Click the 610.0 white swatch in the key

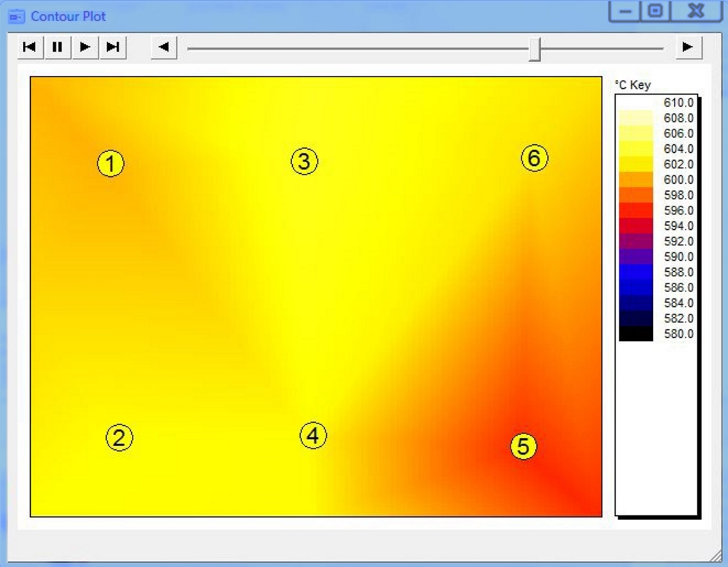click(635, 104)
